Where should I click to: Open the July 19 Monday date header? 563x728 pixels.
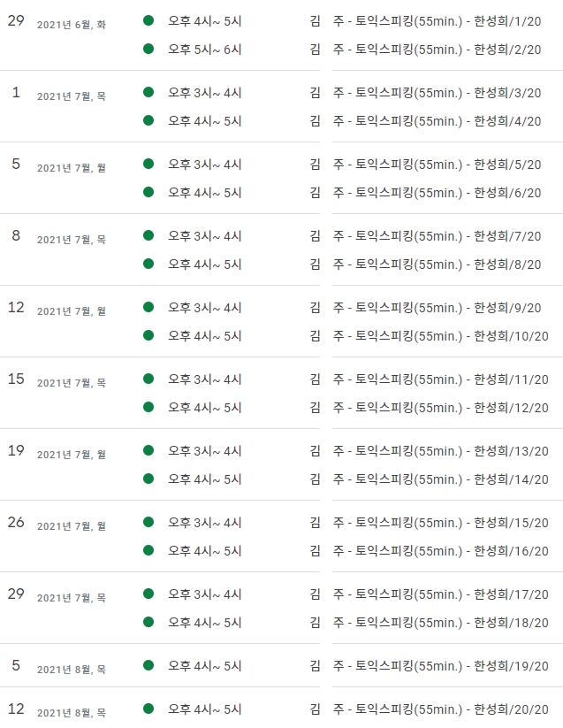coord(57,451)
